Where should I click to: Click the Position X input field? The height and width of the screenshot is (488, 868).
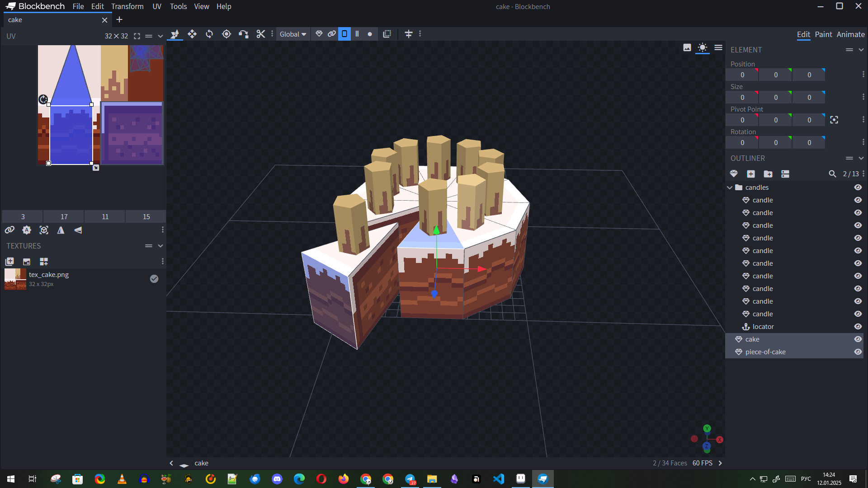[742, 75]
